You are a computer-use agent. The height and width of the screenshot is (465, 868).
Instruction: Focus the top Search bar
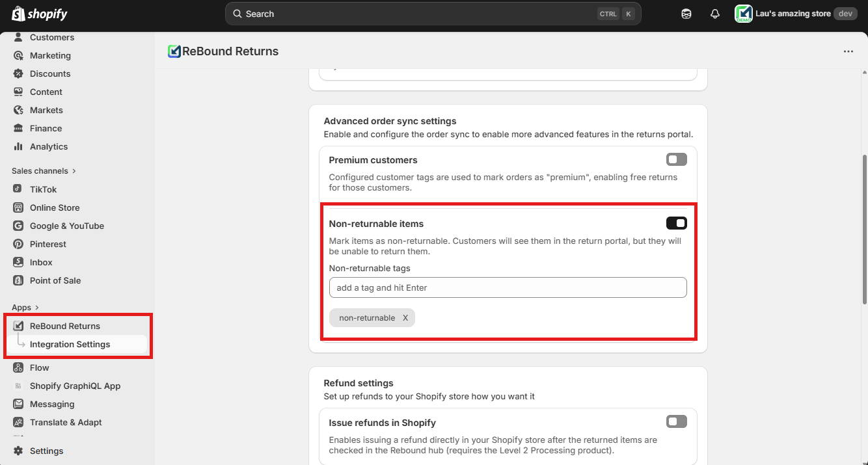pos(433,14)
